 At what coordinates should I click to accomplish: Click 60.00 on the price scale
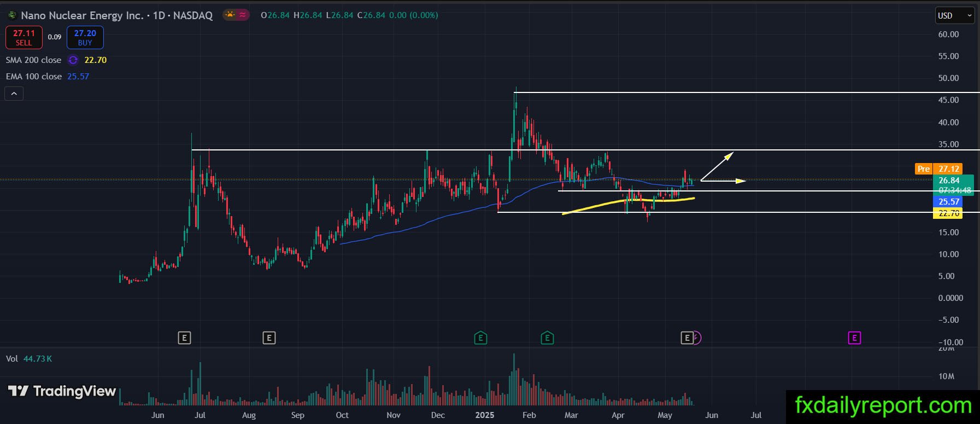(x=948, y=34)
